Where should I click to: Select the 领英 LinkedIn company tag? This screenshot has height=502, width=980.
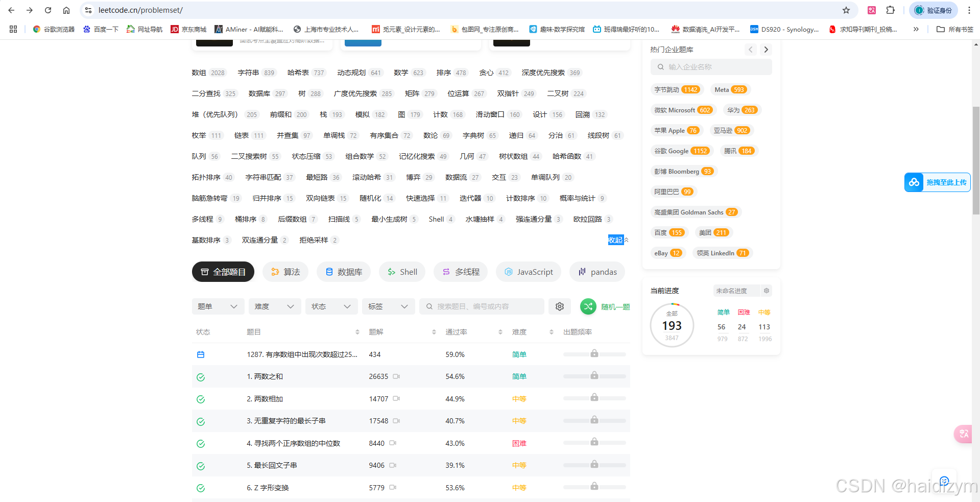pos(723,253)
